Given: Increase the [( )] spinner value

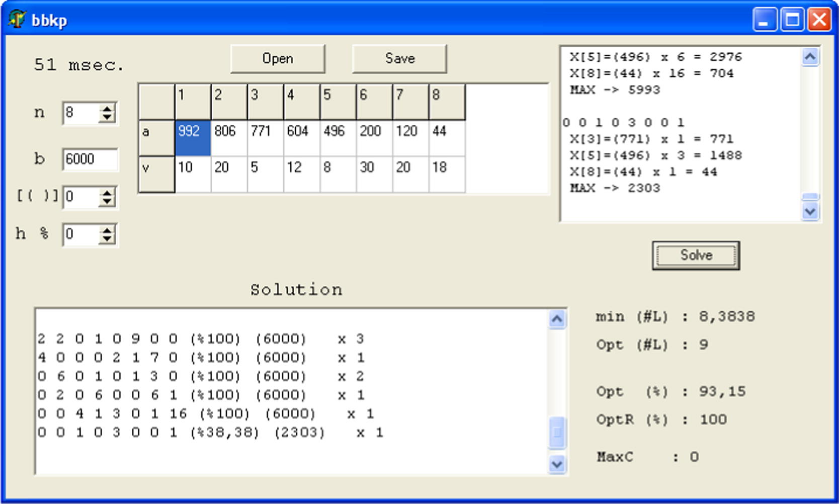Looking at the screenshot, I should (107, 192).
